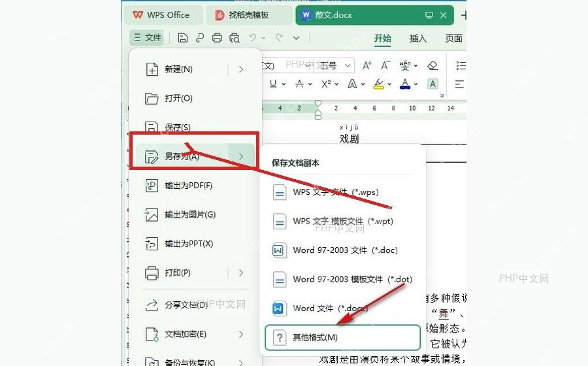The image size is (588, 366).
Task: Choose Word 97-2003 模板文件 (*.dot) format
Action: 342,279
